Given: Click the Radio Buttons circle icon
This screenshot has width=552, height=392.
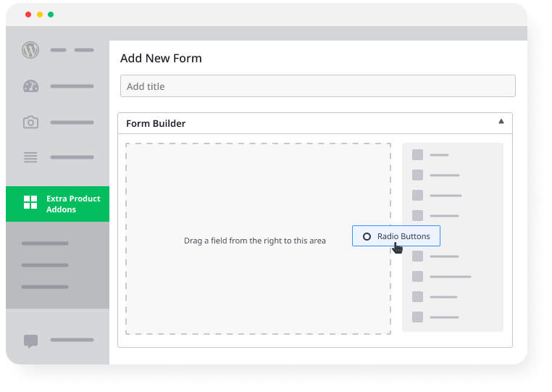Looking at the screenshot, I should pos(367,237).
